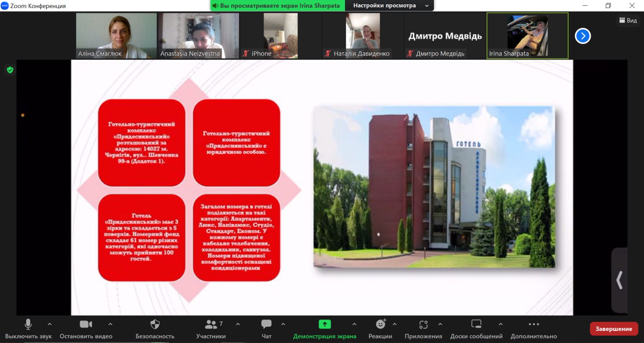
Task: Minimize the Zoom window
Action: (585, 6)
